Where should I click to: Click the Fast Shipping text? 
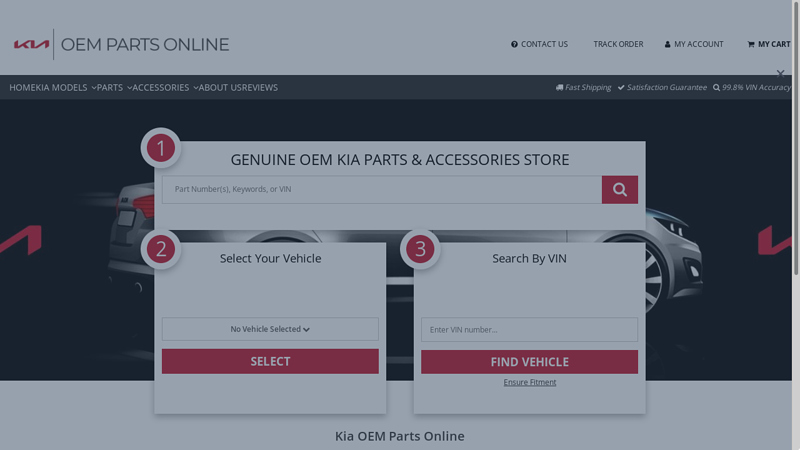click(x=588, y=87)
